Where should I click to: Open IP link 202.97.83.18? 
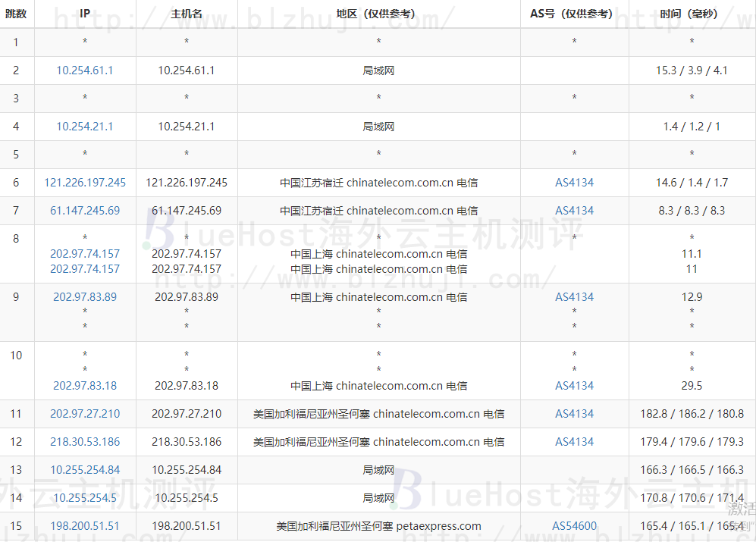click(x=85, y=385)
